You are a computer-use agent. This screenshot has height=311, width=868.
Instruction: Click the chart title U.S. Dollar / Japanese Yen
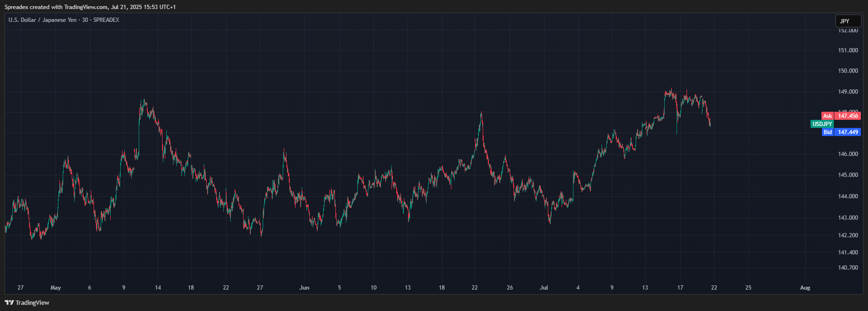point(42,20)
